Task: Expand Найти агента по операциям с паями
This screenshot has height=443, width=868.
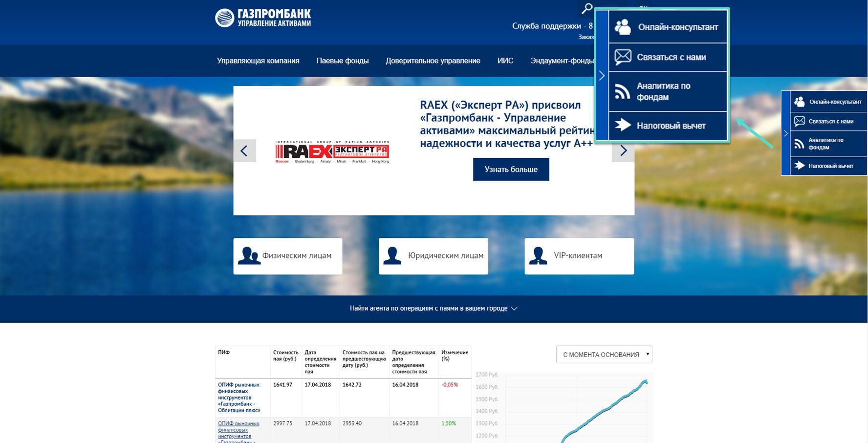Action: coord(434,308)
